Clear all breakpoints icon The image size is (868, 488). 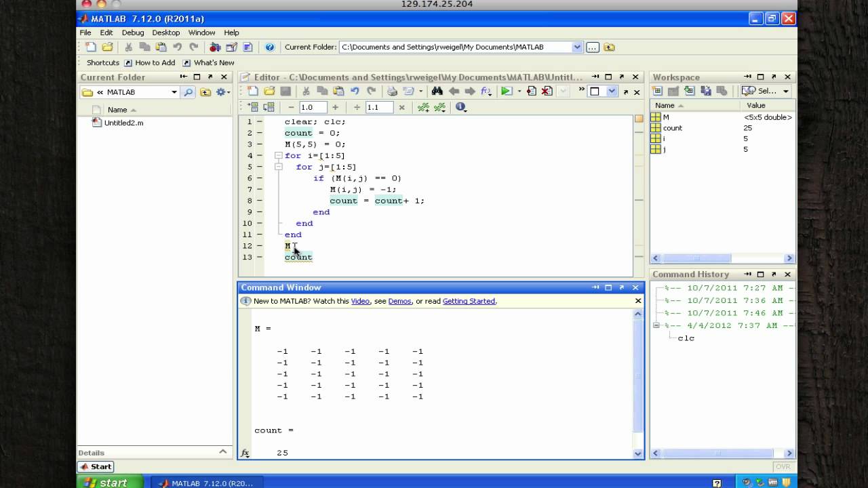click(x=547, y=91)
